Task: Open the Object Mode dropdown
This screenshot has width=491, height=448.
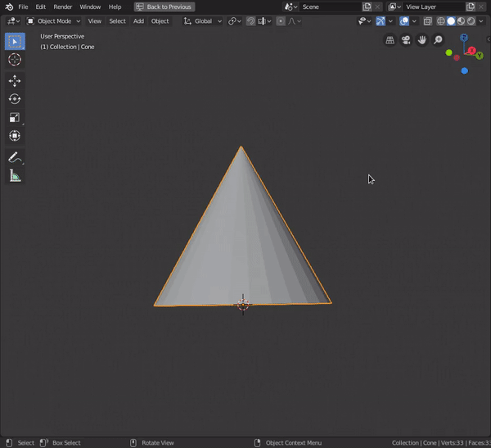Action: pos(53,21)
